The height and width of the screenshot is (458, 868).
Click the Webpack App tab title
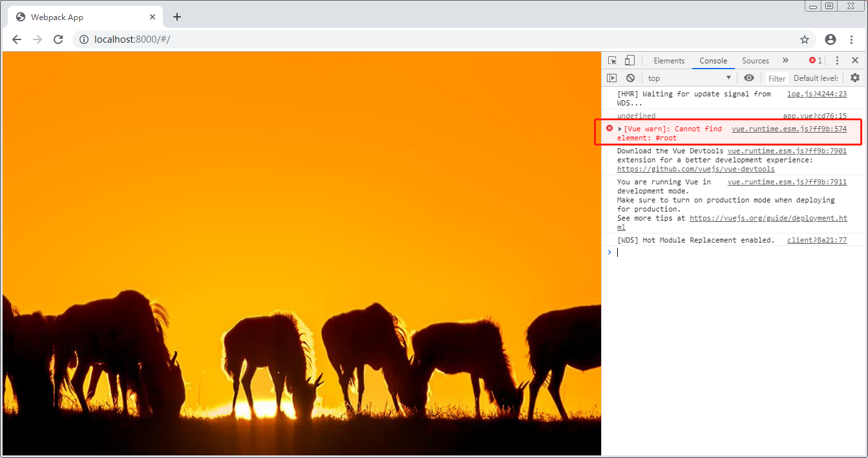(x=57, y=17)
